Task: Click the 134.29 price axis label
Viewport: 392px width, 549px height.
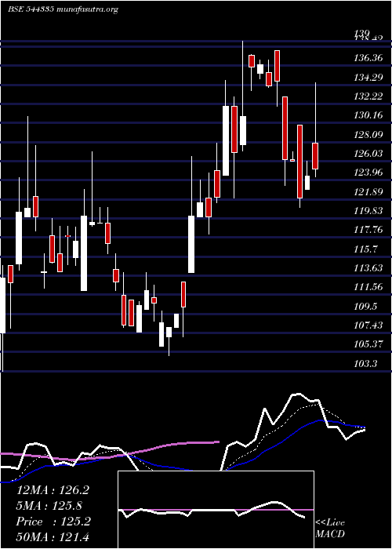Action: pyautogui.click(x=368, y=78)
